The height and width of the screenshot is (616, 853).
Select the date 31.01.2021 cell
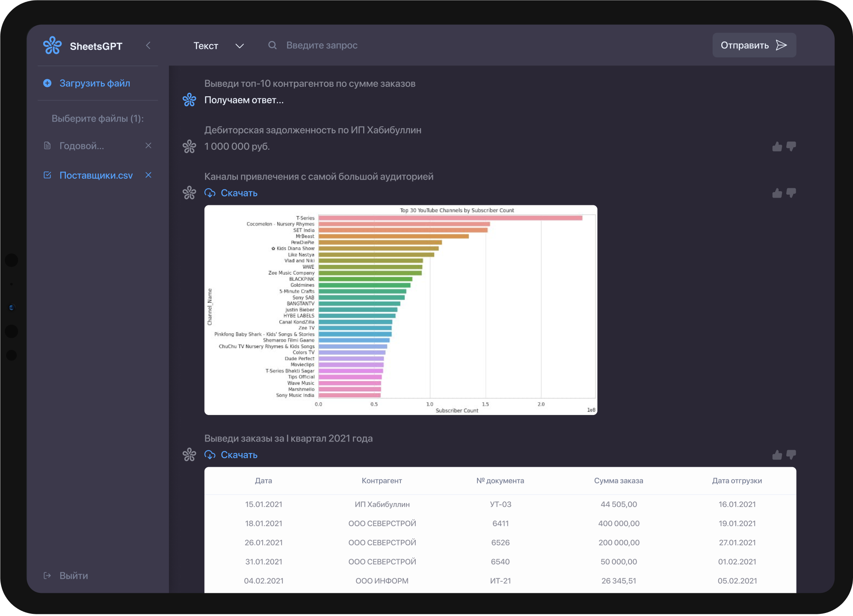pos(264,562)
